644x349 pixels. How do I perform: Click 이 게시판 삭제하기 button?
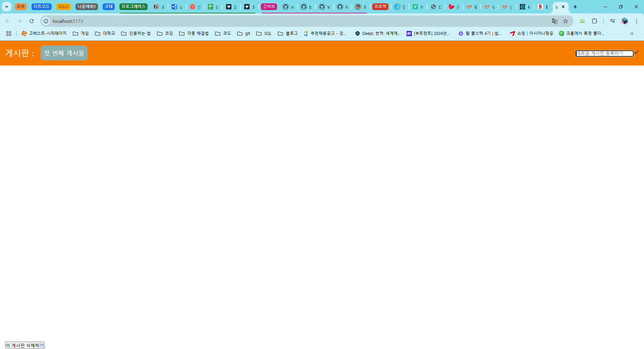25,345
